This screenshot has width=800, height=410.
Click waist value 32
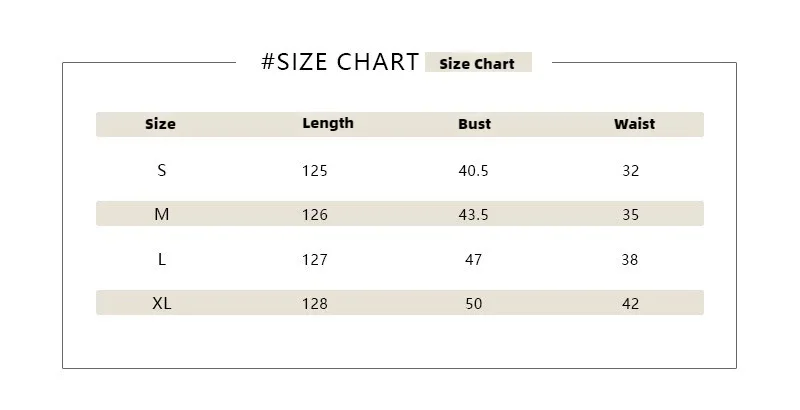pos(631,170)
